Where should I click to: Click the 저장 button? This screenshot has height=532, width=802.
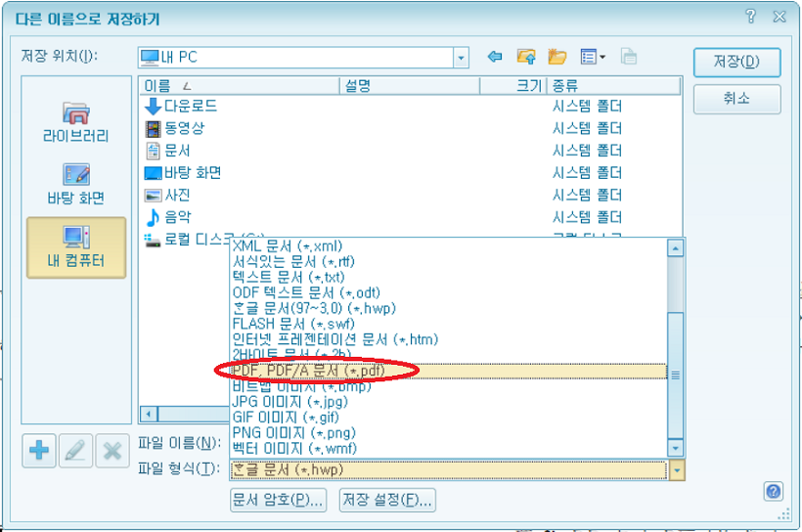[x=736, y=62]
